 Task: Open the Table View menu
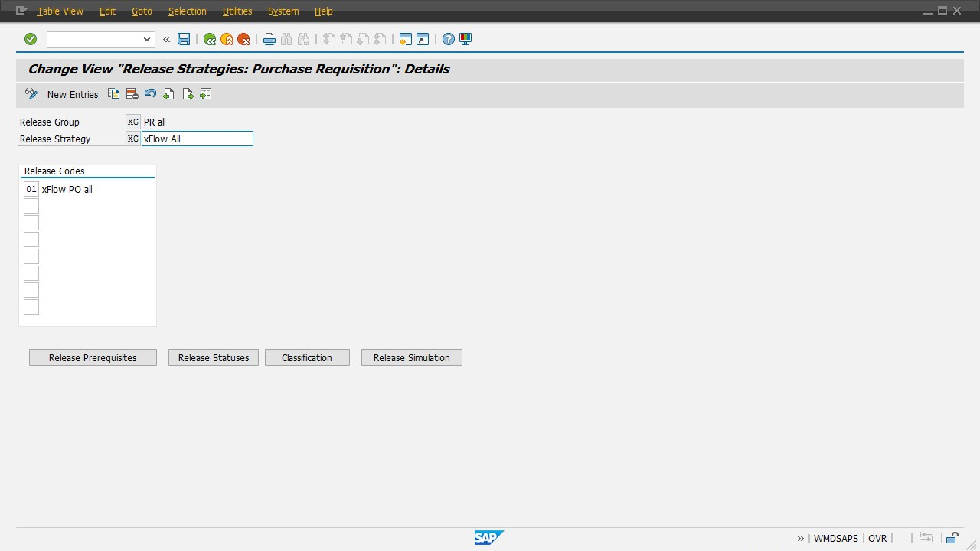point(60,11)
